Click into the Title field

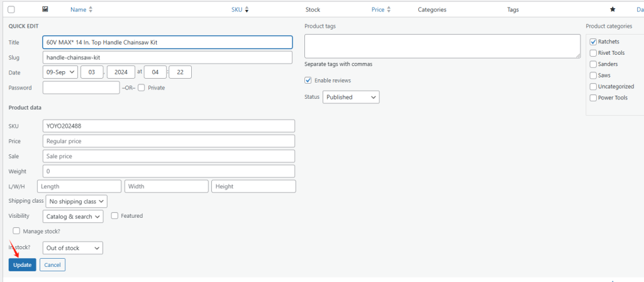tap(167, 42)
